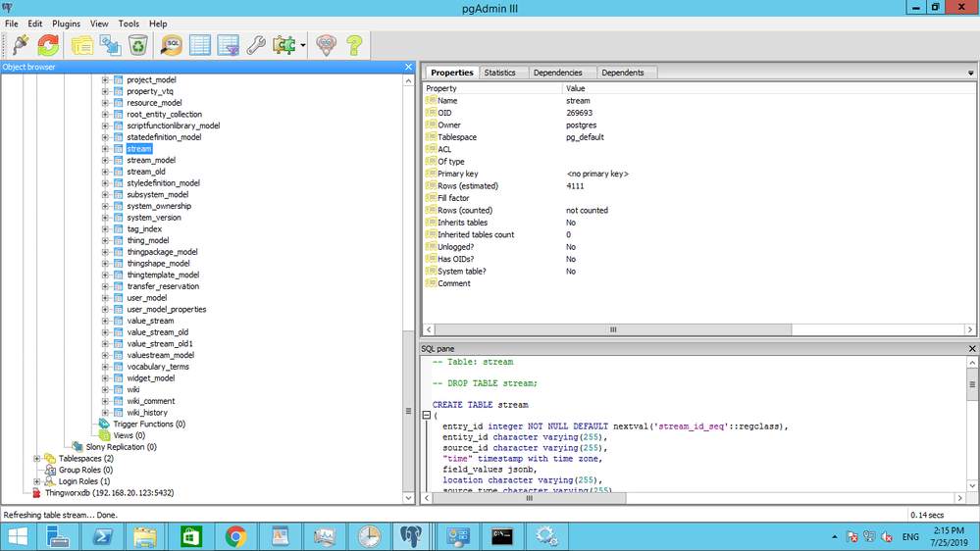Expand the tag_index table node
980x551 pixels.
click(105, 228)
